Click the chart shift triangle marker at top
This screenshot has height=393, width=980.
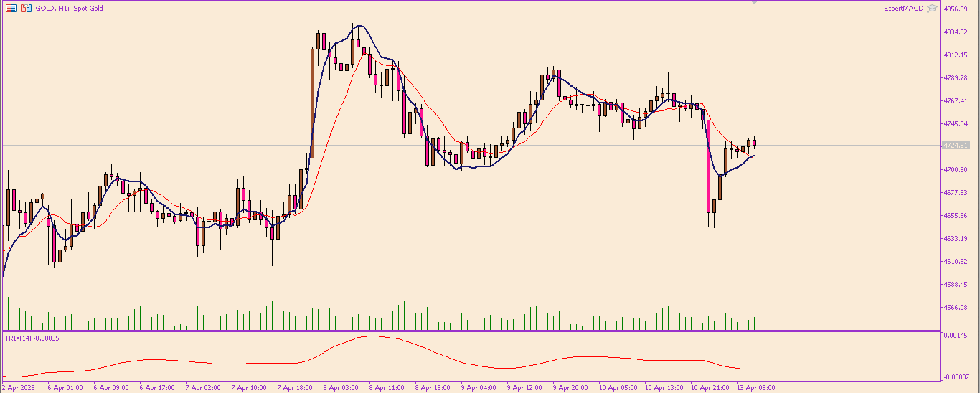coord(754,2)
